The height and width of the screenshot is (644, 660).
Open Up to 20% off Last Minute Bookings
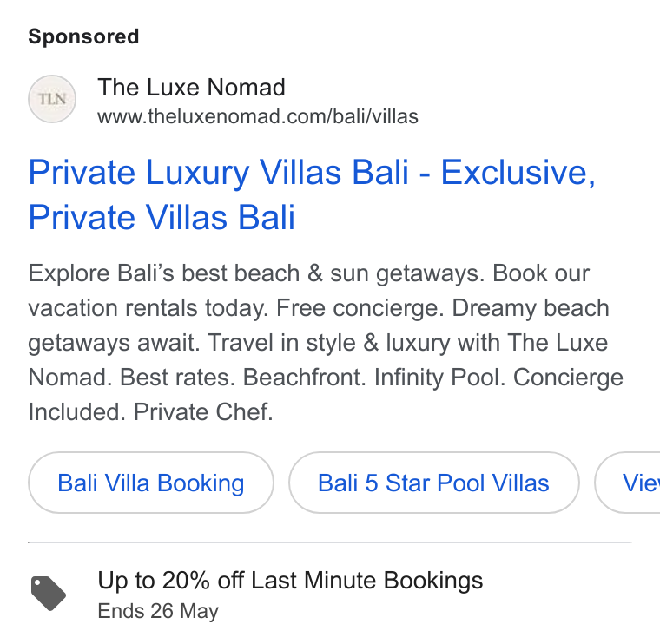click(x=290, y=581)
